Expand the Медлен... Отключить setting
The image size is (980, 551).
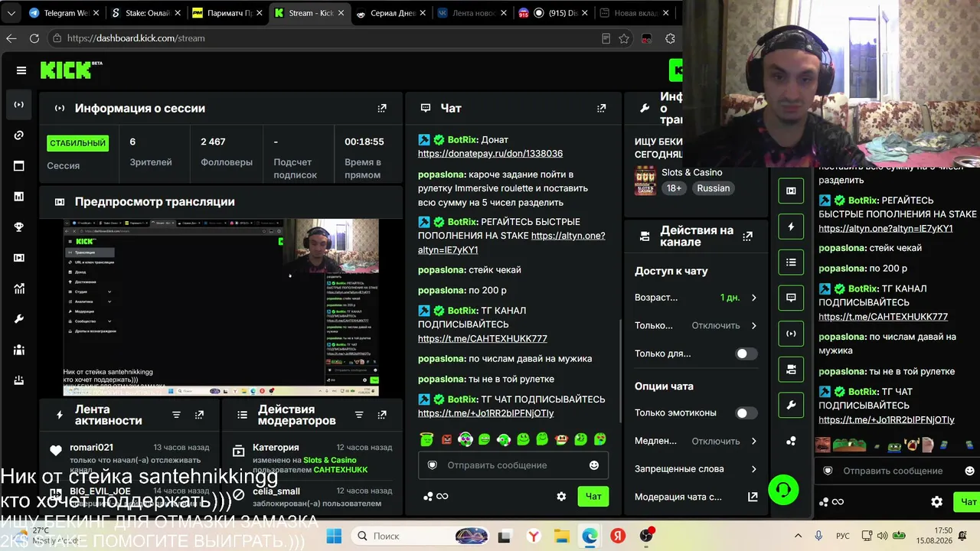point(696,441)
